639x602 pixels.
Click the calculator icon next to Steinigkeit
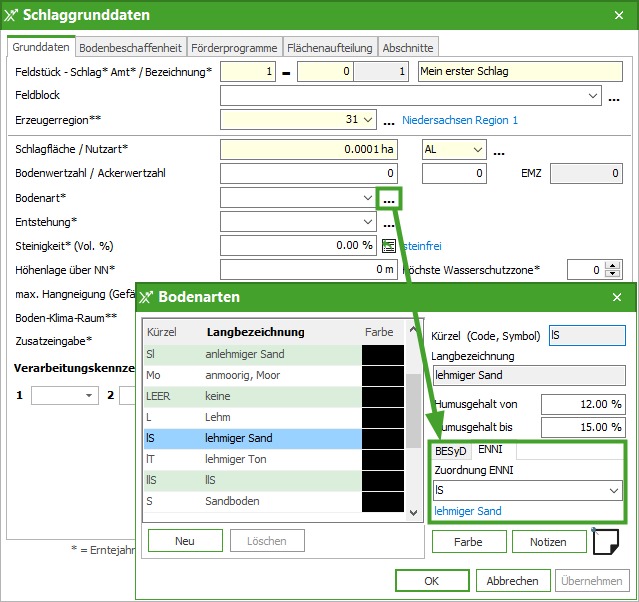click(389, 245)
